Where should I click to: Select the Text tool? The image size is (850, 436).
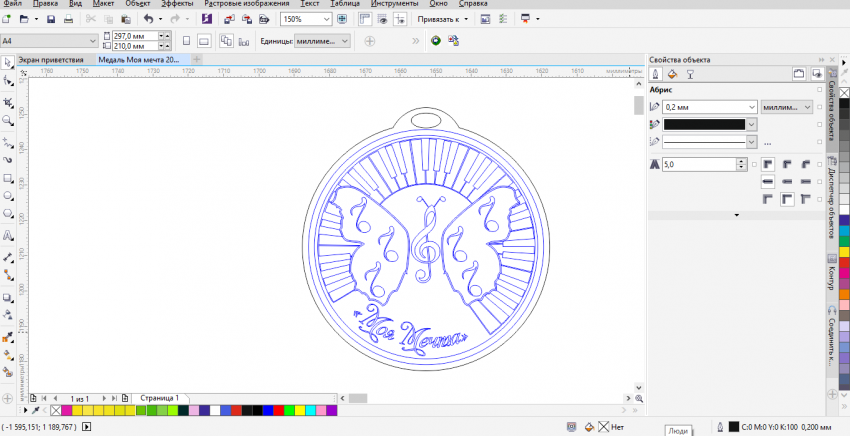pyautogui.click(x=8, y=237)
